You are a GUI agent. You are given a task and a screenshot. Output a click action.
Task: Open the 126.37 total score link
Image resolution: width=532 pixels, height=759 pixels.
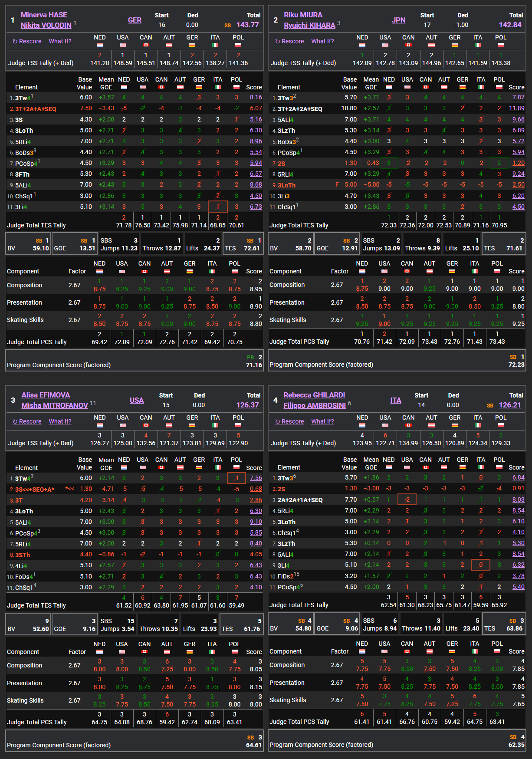point(247,405)
